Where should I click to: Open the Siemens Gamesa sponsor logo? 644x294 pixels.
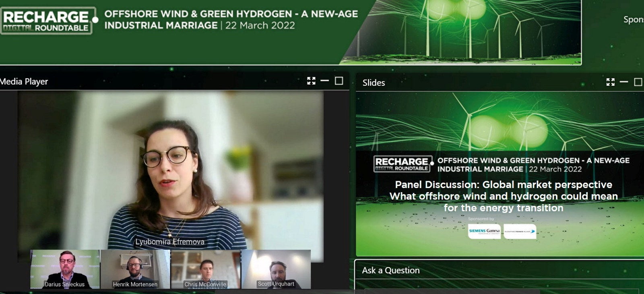(484, 231)
